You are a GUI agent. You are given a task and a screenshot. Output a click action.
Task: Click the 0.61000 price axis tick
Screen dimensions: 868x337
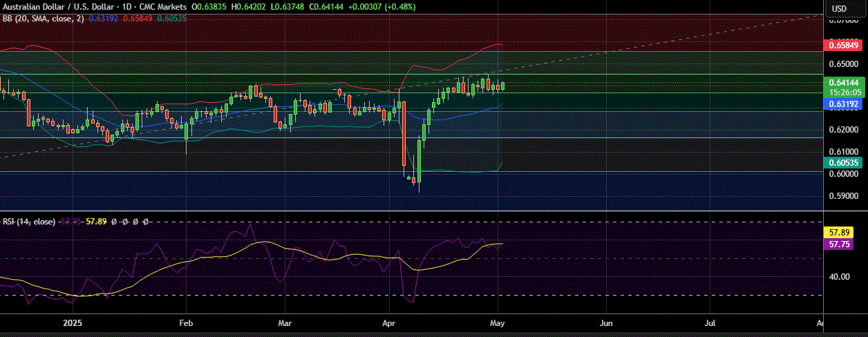[x=842, y=151]
